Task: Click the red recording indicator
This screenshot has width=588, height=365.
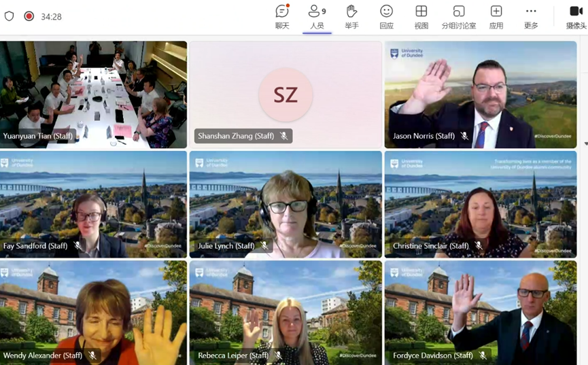Action: [29, 16]
